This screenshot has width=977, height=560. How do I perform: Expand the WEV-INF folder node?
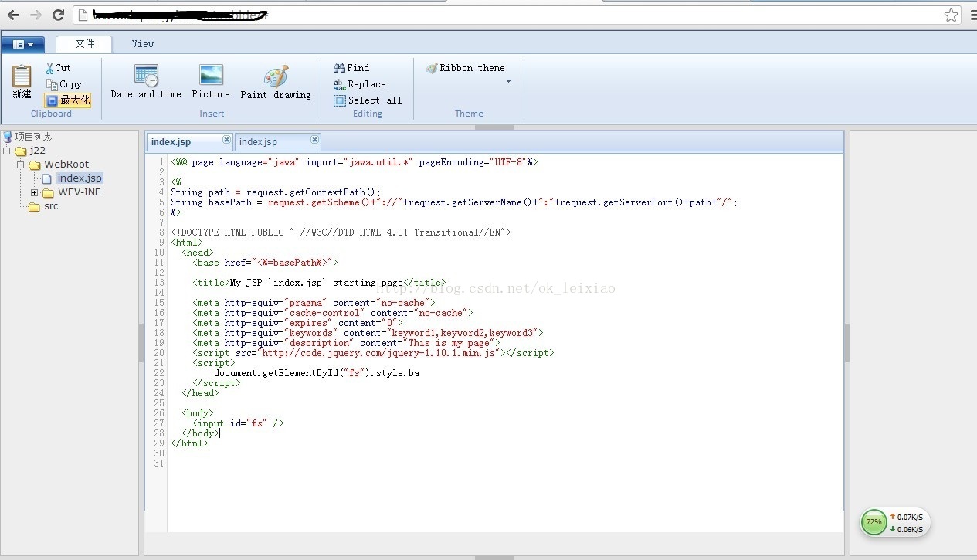(x=35, y=192)
